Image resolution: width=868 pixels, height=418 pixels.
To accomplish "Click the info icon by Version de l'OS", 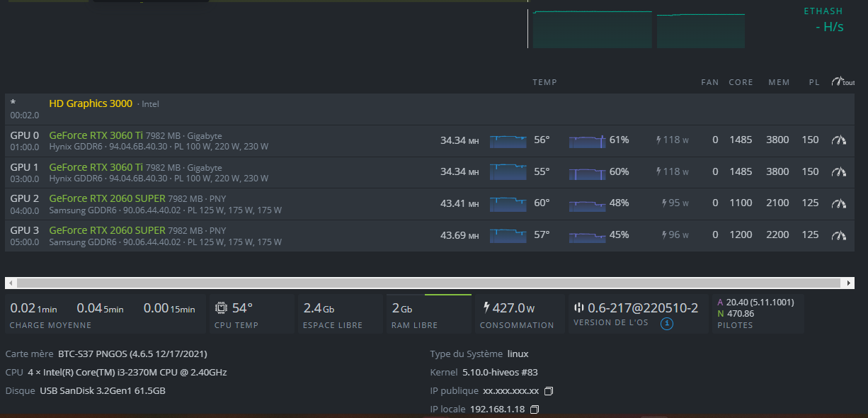I will click(666, 324).
